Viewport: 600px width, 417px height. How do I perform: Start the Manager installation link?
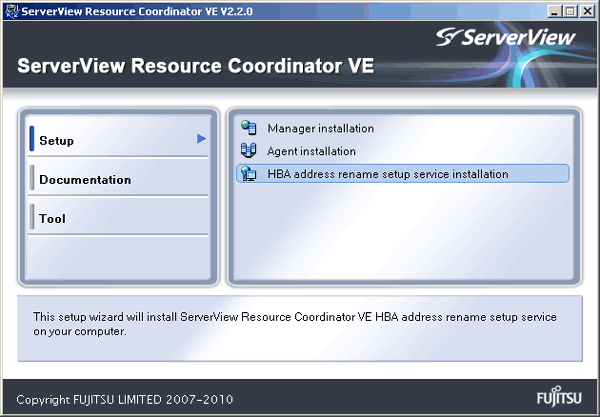[321, 129]
